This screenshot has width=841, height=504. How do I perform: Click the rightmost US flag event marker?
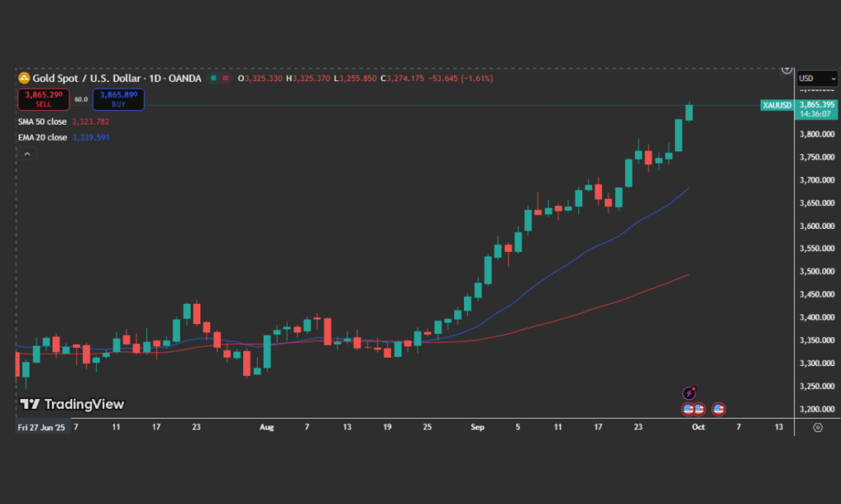(x=718, y=409)
